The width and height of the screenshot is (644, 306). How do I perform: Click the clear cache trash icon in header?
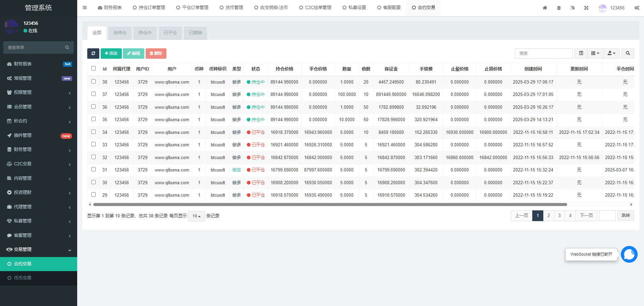point(559,8)
